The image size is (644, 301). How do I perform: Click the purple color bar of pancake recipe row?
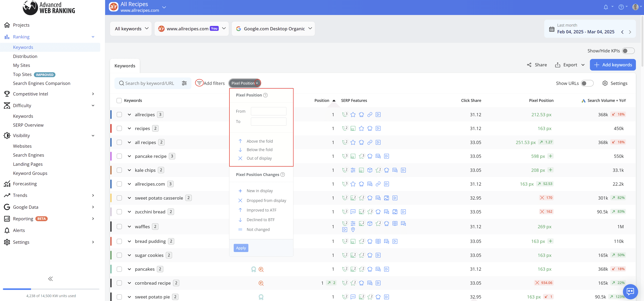(111, 156)
